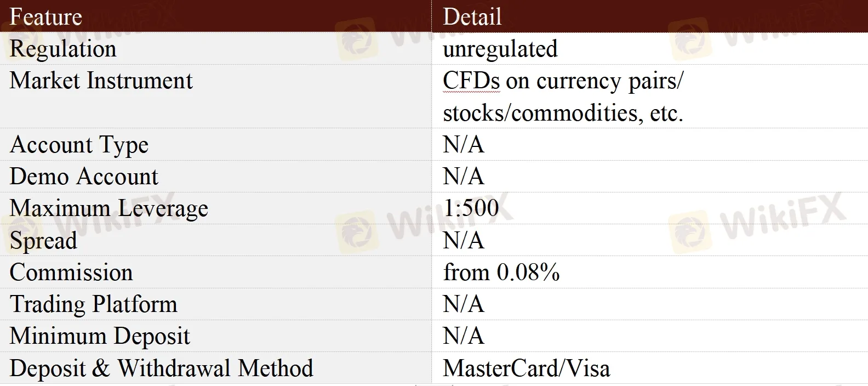Click the "from 0.08%" commission value
Image resolution: width=868 pixels, height=386 pixels.
501,273
